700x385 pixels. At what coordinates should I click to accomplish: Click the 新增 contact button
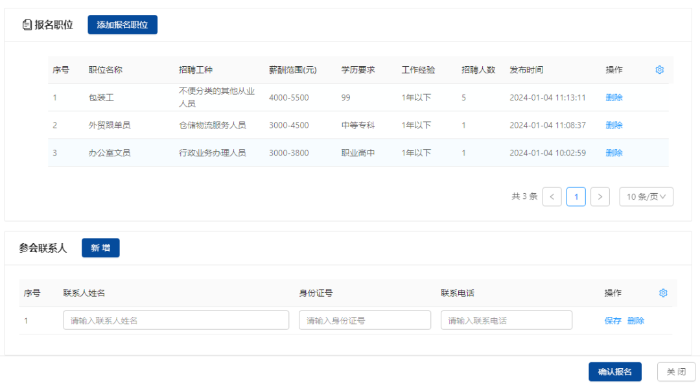(x=100, y=248)
